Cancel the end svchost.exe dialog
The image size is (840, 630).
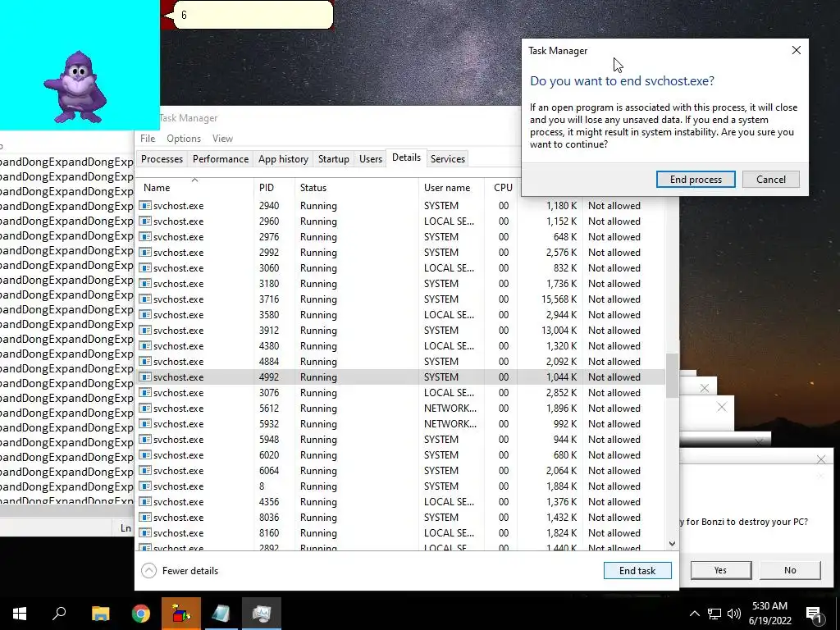771,180
